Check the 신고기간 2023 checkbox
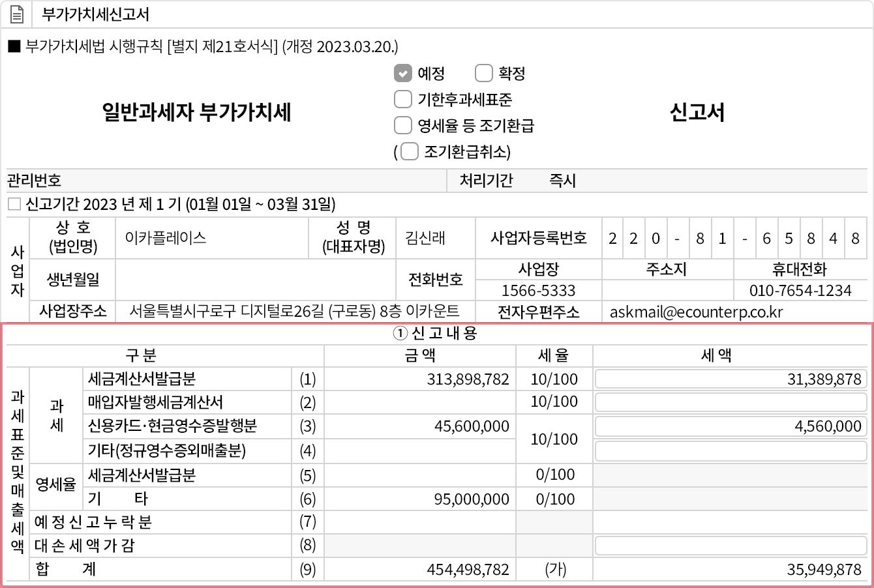 tap(11, 205)
